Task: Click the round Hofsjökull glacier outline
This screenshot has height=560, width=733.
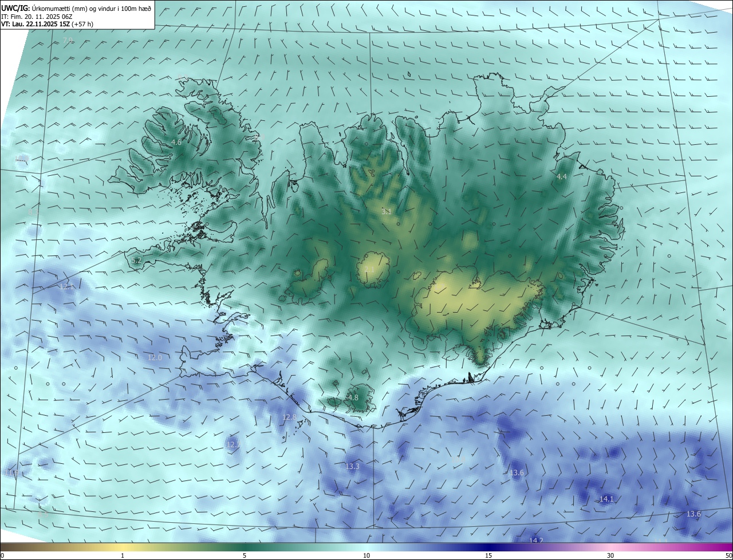Action: click(x=373, y=269)
